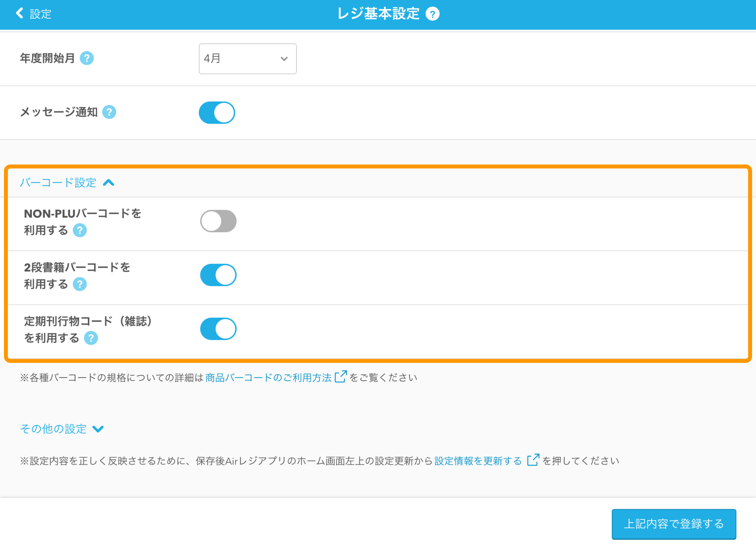756x551 pixels.
Task: Click external link icon after 商品バーコードのご利用方法
Action: pyautogui.click(x=340, y=376)
